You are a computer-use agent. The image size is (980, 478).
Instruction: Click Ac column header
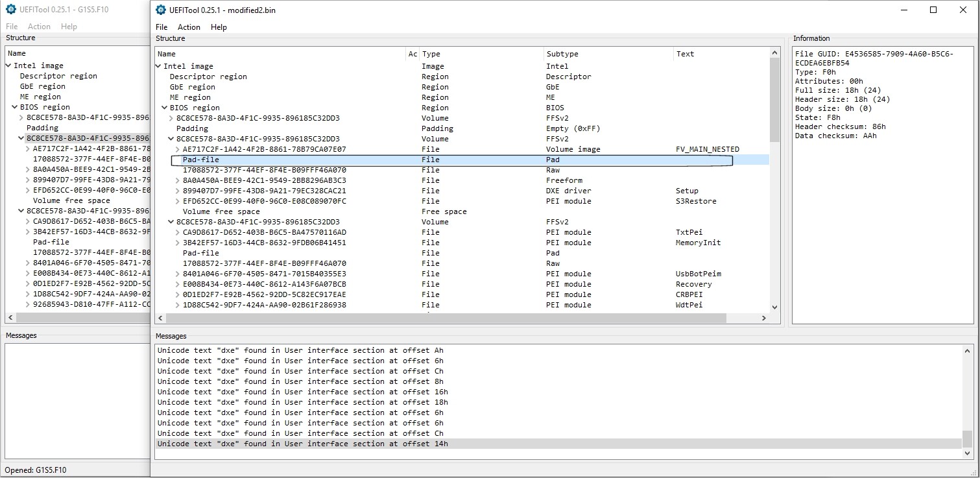click(412, 54)
